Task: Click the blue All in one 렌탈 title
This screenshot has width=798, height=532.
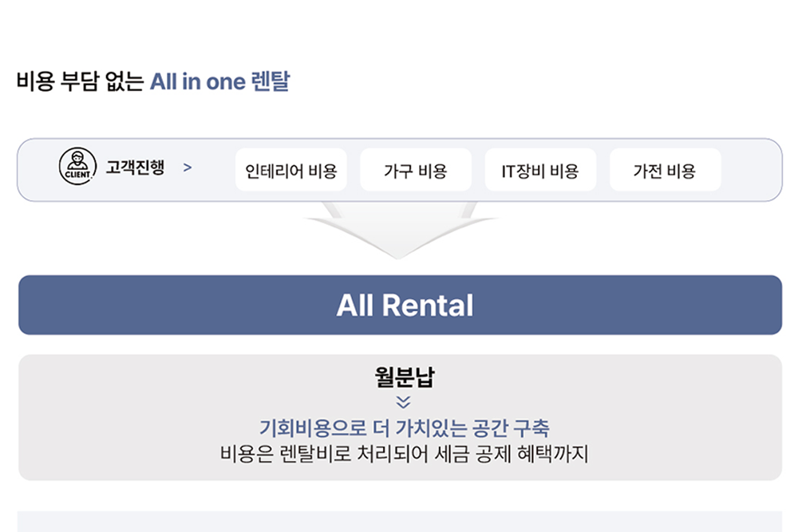Action: (x=220, y=81)
